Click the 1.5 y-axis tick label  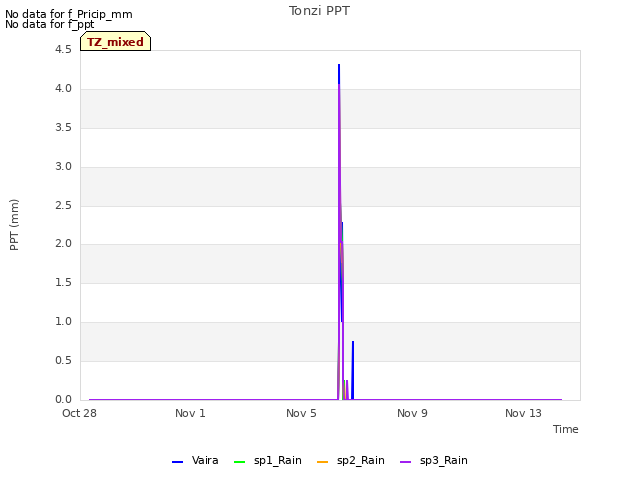pos(63,282)
